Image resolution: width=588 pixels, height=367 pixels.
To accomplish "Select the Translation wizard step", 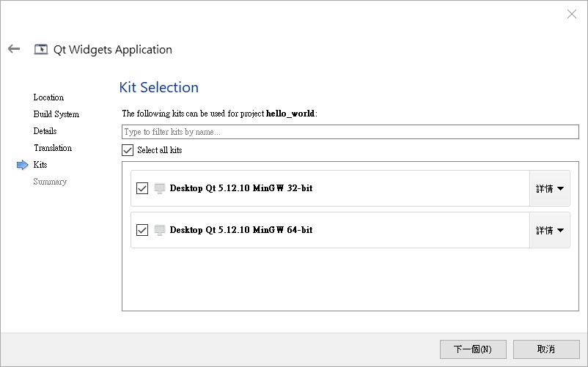I will (53, 148).
